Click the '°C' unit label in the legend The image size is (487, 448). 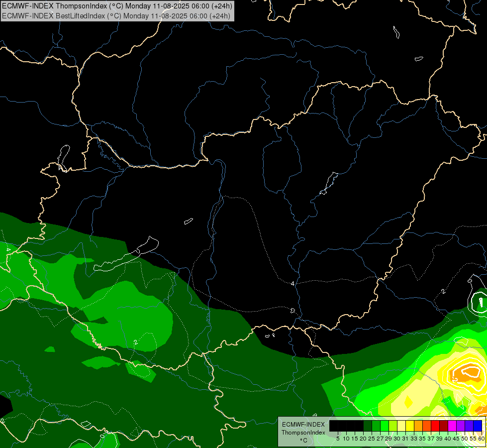click(303, 441)
